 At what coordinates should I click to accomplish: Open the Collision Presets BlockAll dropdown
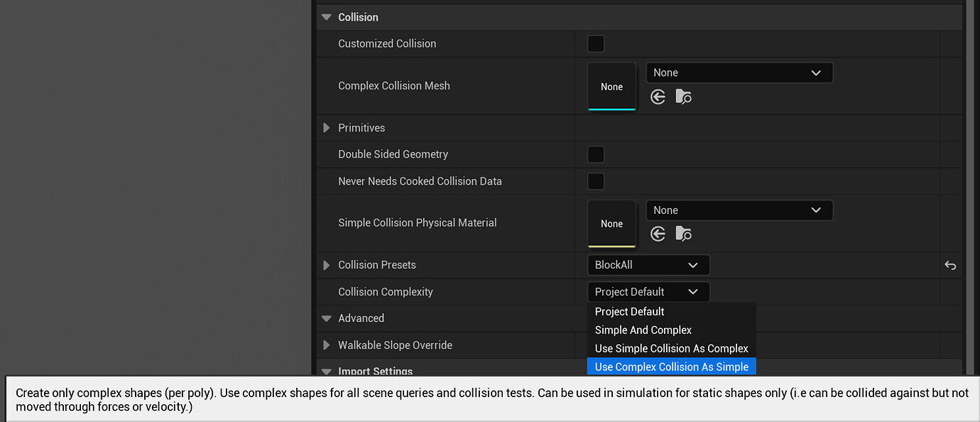coord(648,265)
